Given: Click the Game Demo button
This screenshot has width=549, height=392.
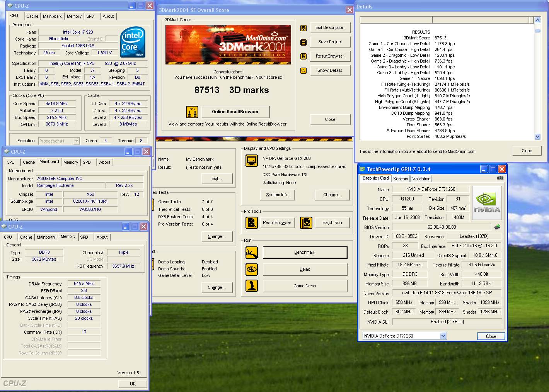Looking at the screenshot, I should pos(305,286).
